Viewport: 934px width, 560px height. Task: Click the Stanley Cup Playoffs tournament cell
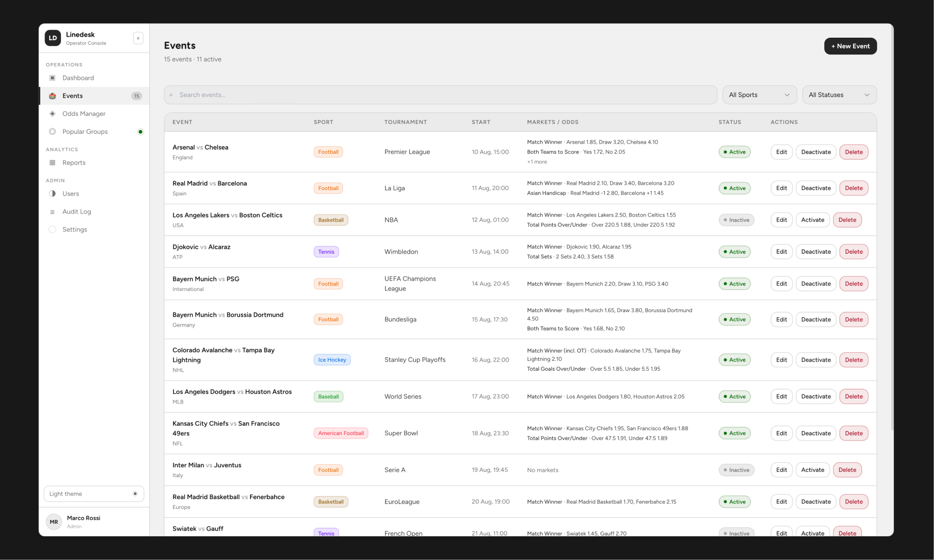(415, 360)
